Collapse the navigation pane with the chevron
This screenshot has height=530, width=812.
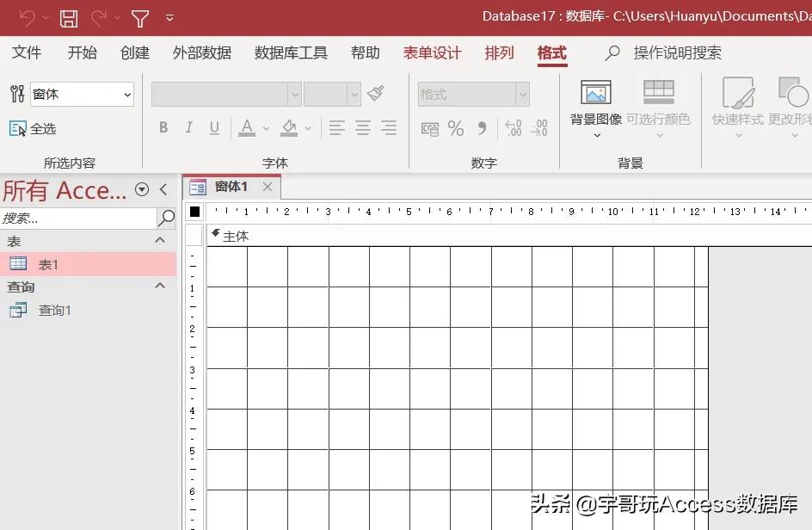coord(163,190)
